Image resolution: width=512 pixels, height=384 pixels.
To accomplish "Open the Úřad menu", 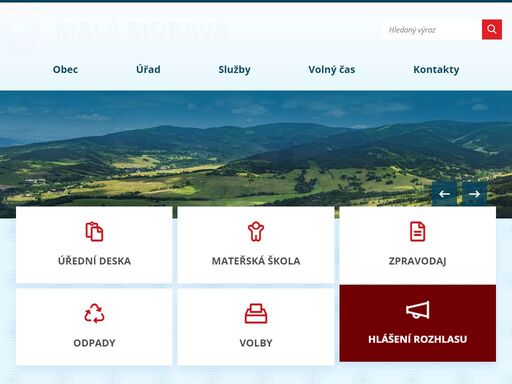I will pos(148,69).
